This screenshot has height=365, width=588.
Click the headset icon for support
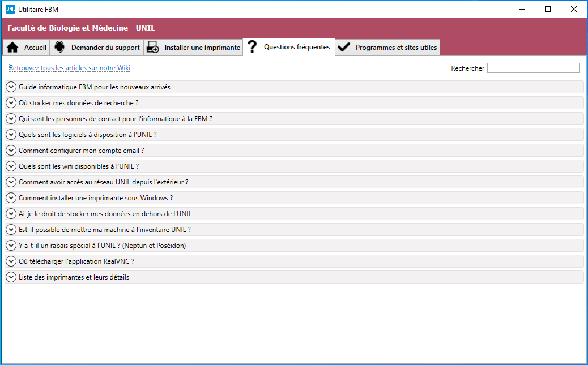[59, 48]
